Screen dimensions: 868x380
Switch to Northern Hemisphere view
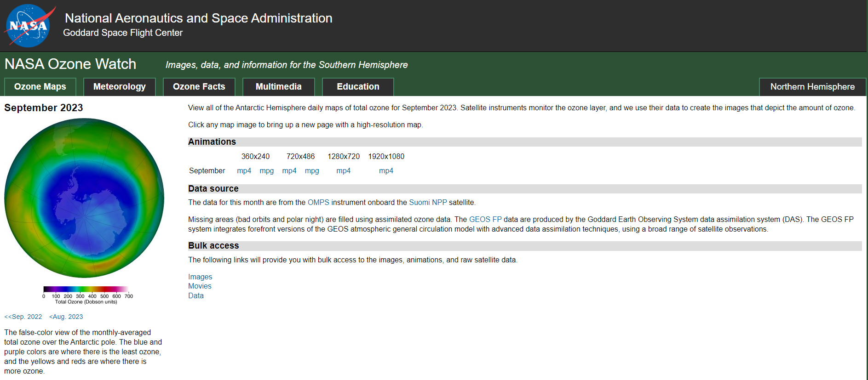coord(812,87)
